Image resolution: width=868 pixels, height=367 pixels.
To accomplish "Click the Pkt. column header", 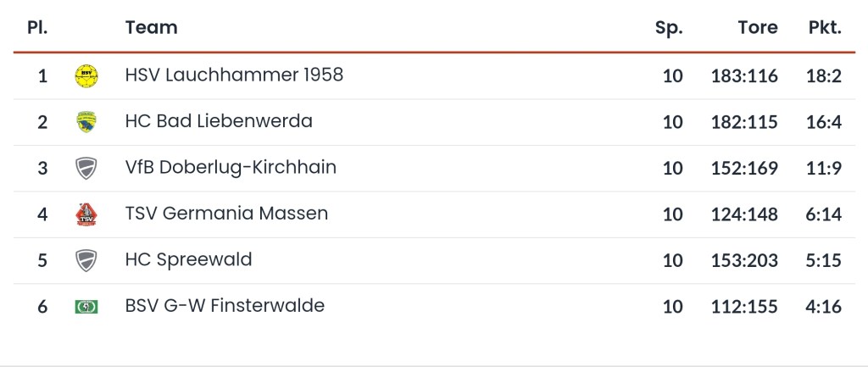I will [x=824, y=27].
